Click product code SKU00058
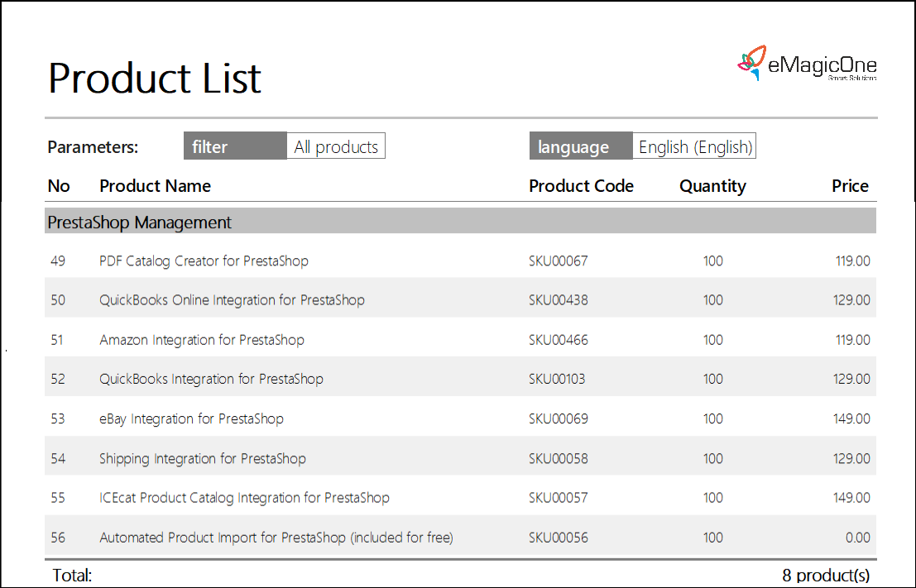 point(559,458)
